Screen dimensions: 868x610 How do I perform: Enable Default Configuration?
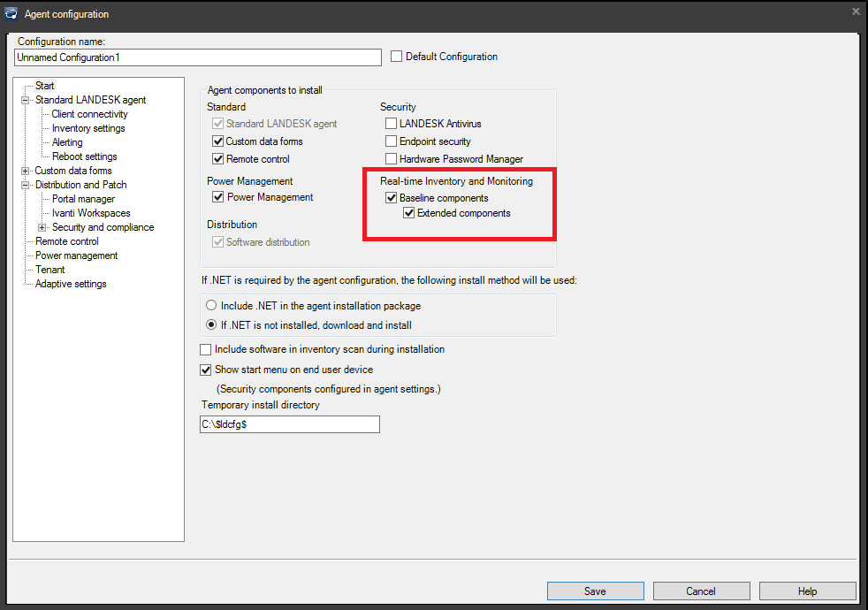click(396, 56)
